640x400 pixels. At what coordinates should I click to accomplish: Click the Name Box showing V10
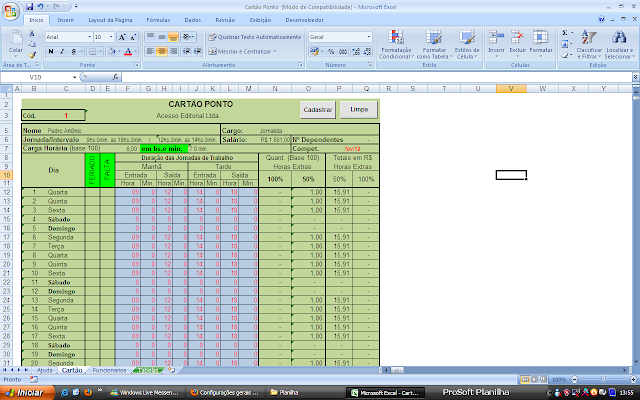[38, 77]
